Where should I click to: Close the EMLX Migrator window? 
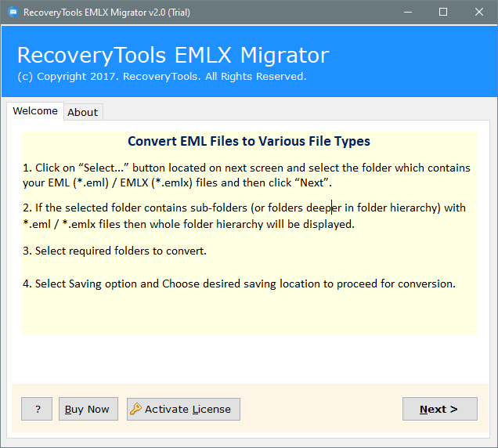point(479,12)
